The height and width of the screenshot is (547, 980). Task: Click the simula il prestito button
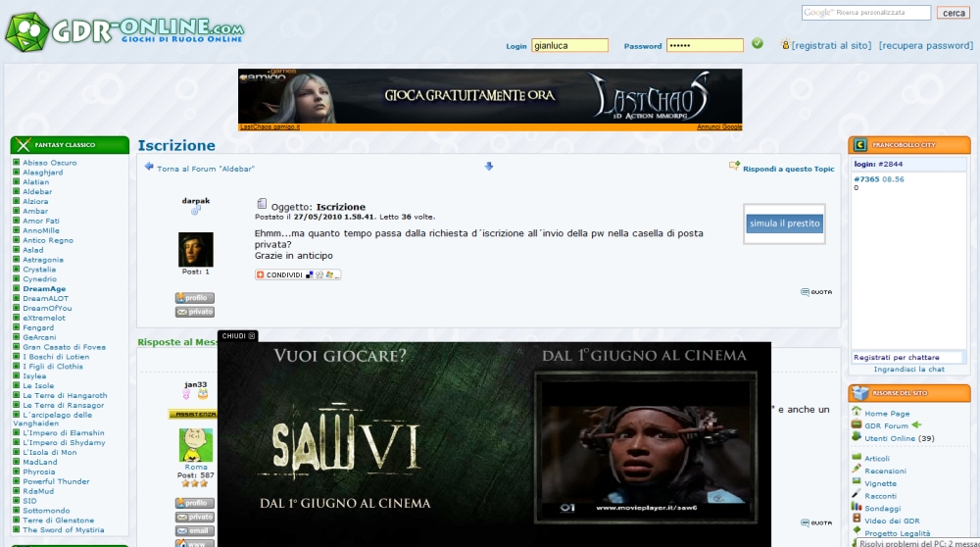(784, 224)
